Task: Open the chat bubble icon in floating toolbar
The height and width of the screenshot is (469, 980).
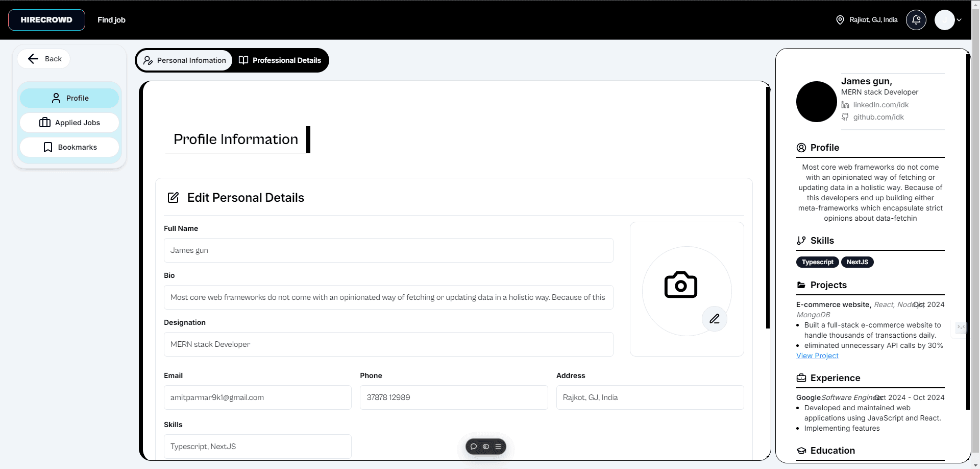Action: (474, 447)
